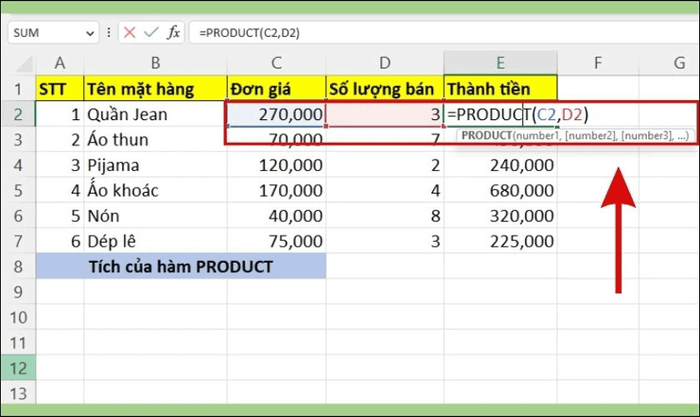Select row 2 header
The height and width of the screenshot is (417, 700).
click(18, 114)
